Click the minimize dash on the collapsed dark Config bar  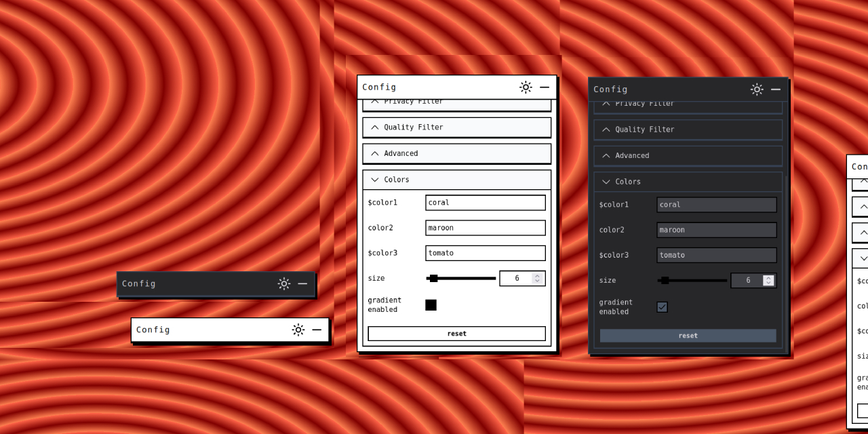302,283
